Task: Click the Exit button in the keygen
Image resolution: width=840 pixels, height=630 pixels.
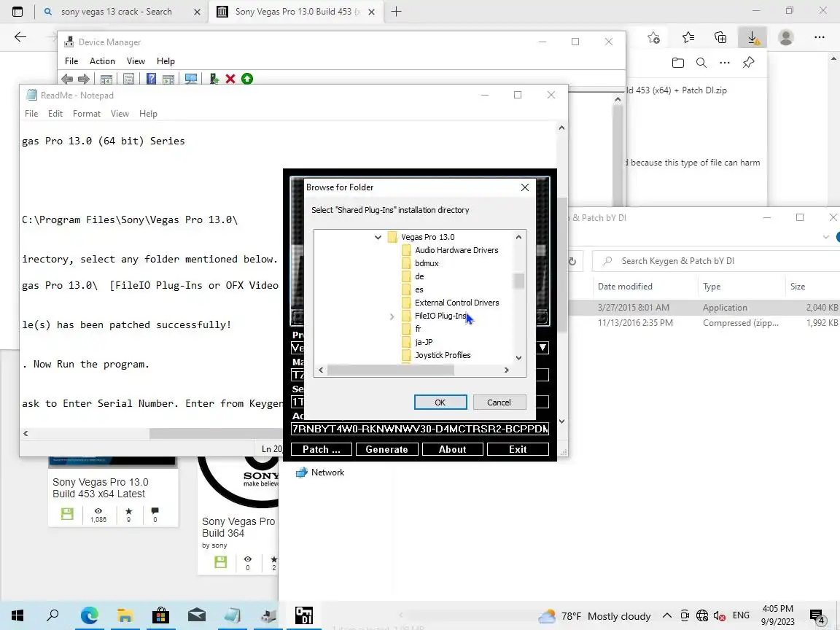Action: [518, 449]
